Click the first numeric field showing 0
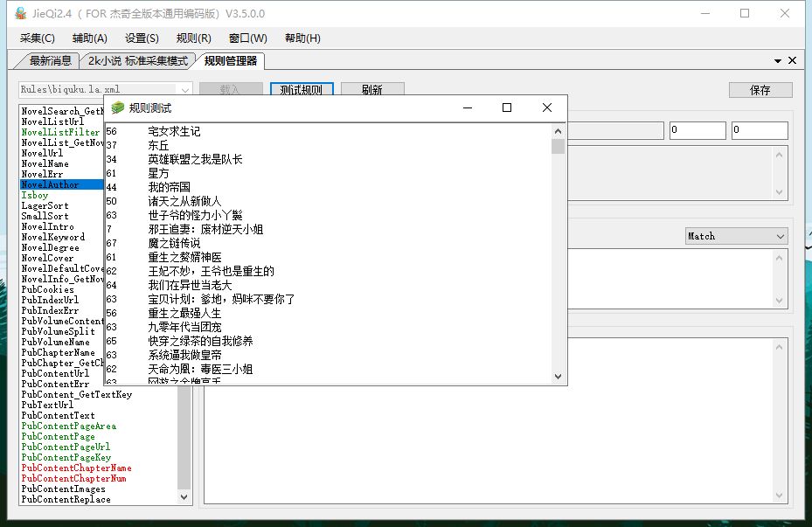This screenshot has width=812, height=527. [697, 130]
